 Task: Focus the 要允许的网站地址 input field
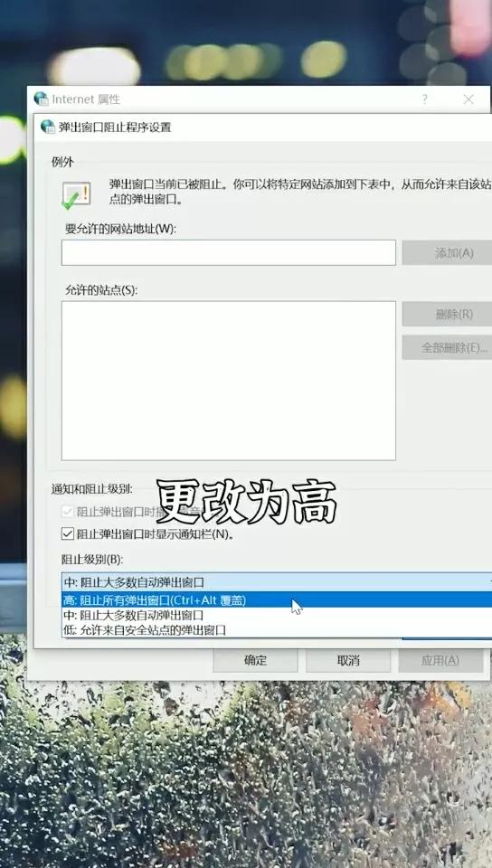click(x=229, y=252)
